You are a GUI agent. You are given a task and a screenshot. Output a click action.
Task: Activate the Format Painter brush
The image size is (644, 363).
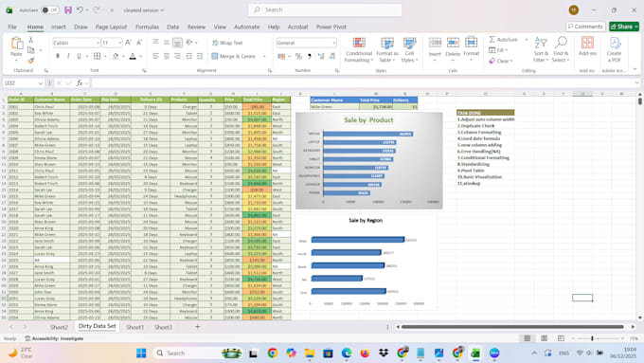pos(31,61)
